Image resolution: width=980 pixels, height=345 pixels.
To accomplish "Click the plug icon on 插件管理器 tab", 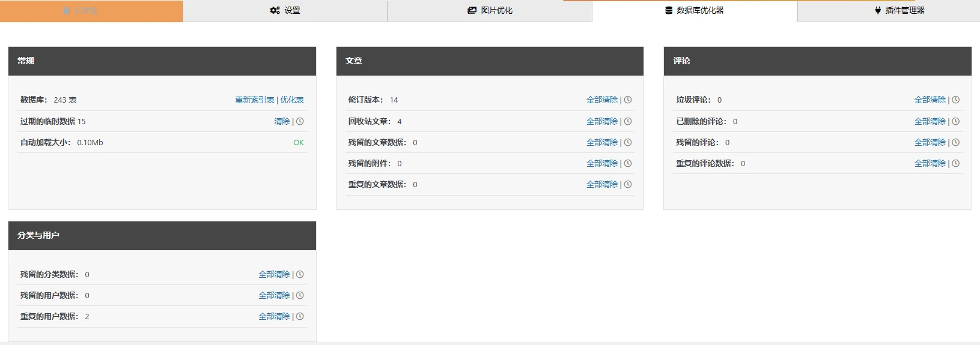I will pyautogui.click(x=878, y=10).
